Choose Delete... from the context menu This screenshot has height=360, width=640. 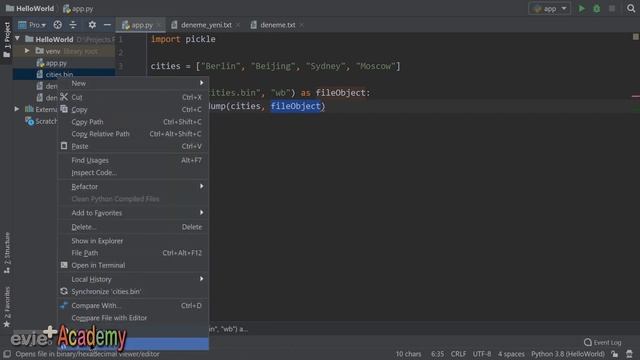(133, 227)
